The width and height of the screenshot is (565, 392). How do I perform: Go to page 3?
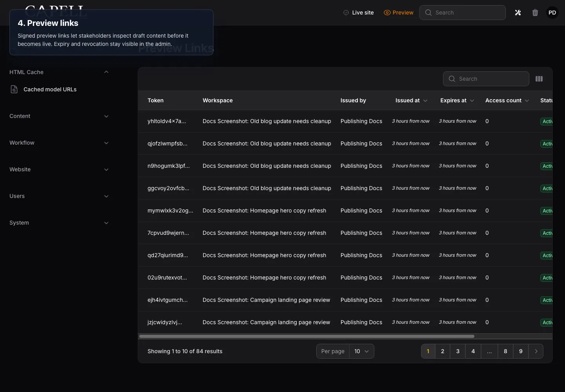458,351
